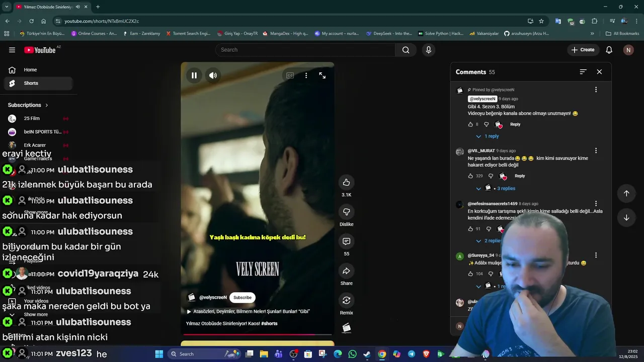Screen dimensions: 644x362
Task: Bookmark this page with the star
Action: (541, 21)
